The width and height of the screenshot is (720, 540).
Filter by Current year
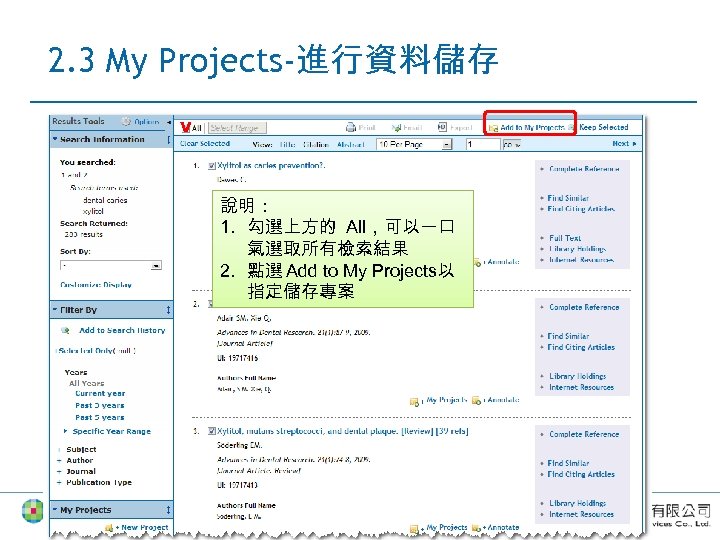[100, 394]
